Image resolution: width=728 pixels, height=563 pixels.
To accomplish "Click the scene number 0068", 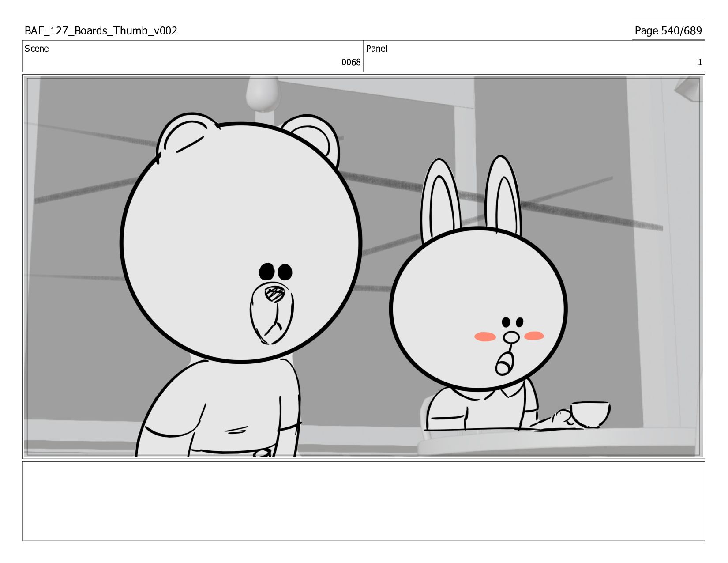I will click(x=351, y=62).
